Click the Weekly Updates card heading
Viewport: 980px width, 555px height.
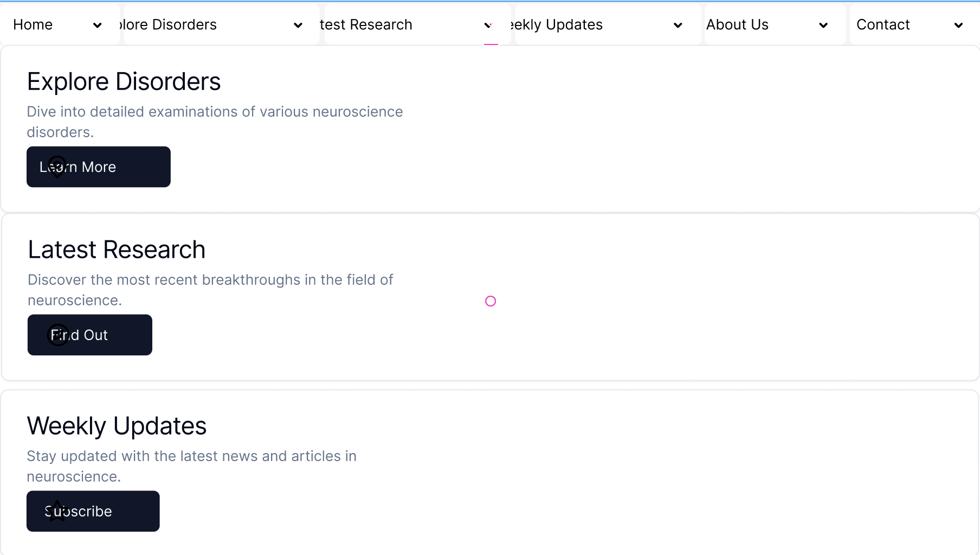pos(117,426)
